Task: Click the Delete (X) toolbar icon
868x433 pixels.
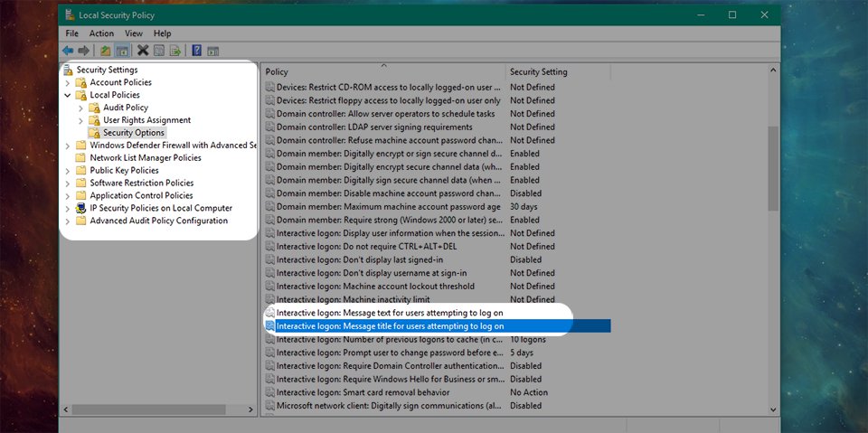Action: [143, 51]
